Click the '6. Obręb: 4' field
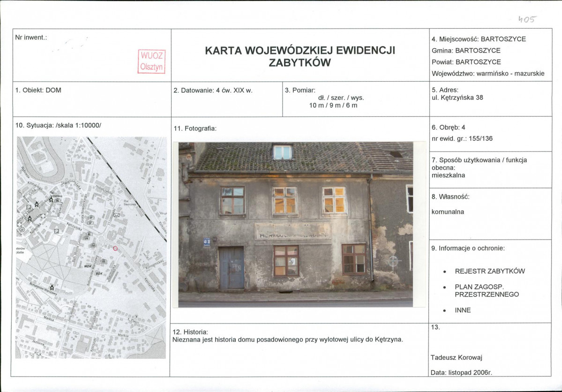 coord(449,128)
